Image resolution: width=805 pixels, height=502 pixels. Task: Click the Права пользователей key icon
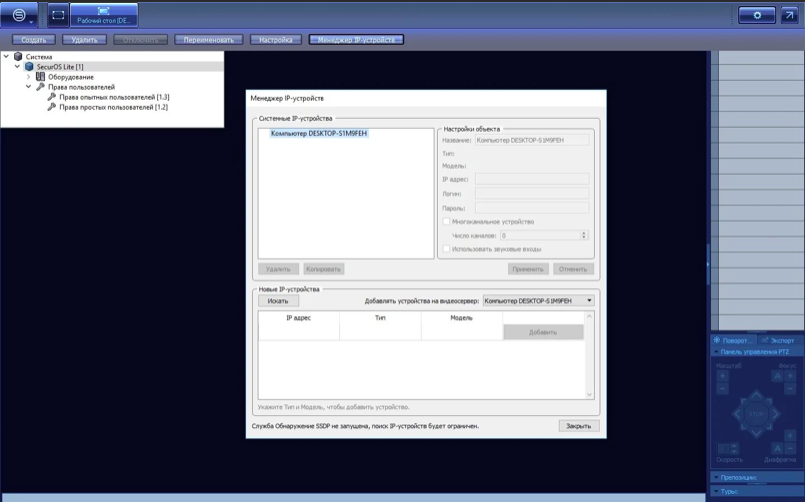pos(41,87)
